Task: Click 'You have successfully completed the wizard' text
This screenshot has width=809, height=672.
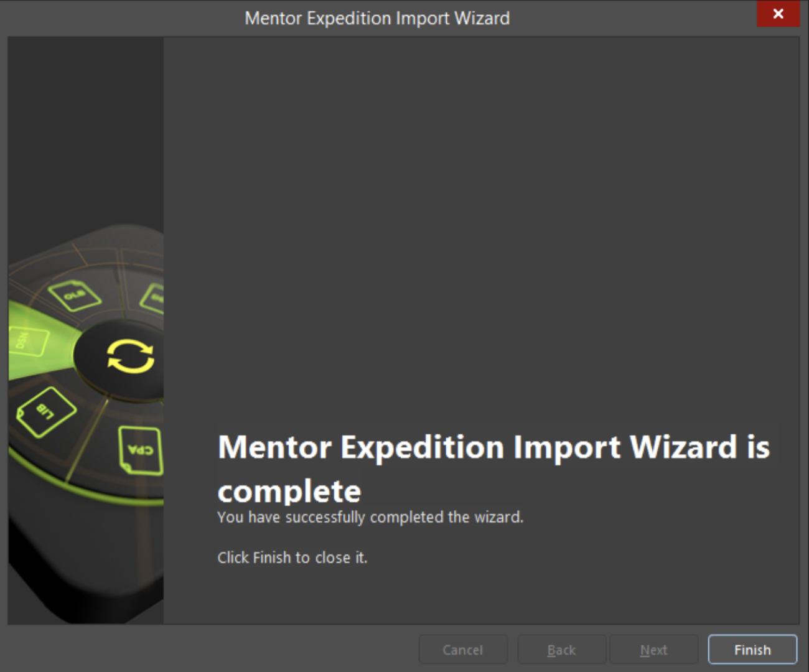Action: (x=370, y=517)
